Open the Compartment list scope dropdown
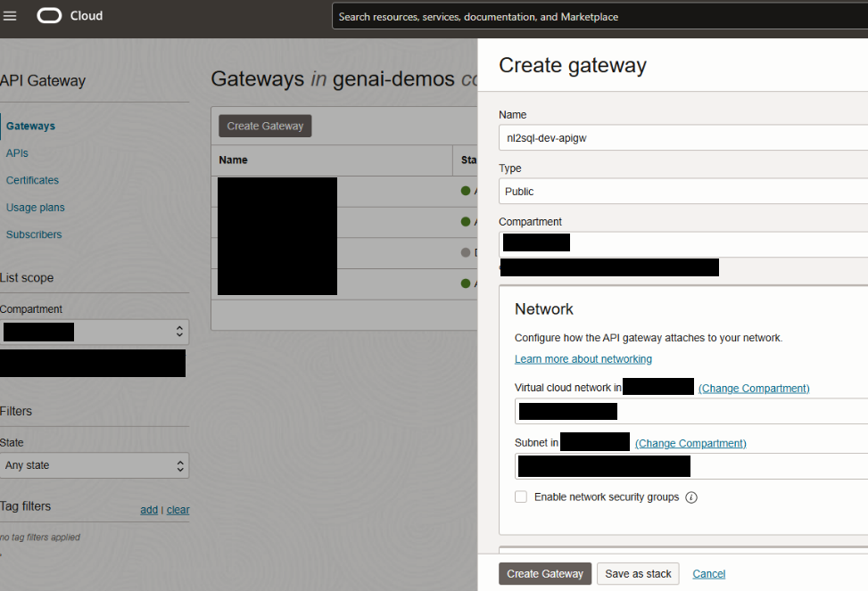Screen dimensions: 868x591 click(95, 332)
